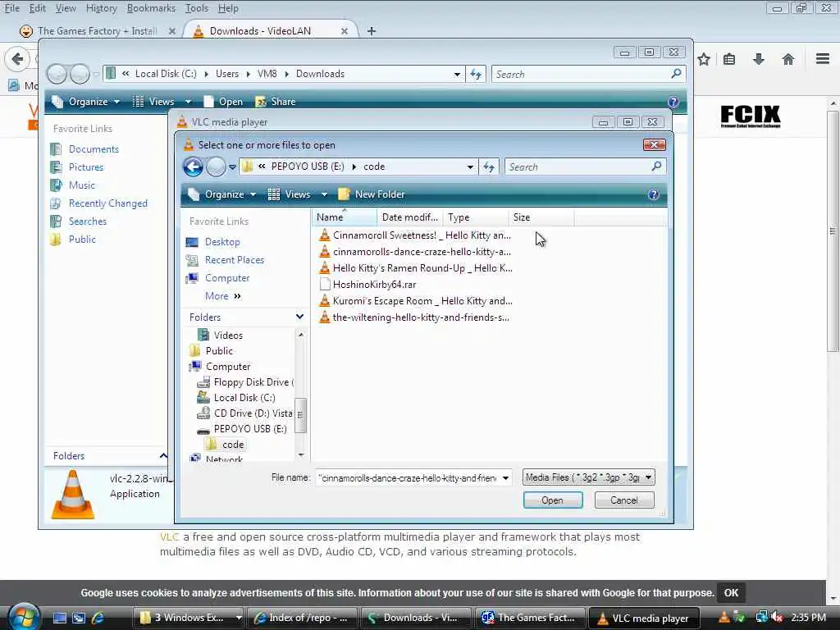840x630 pixels.
Task: Open Firefox Bookmarks menu
Action: click(x=151, y=8)
